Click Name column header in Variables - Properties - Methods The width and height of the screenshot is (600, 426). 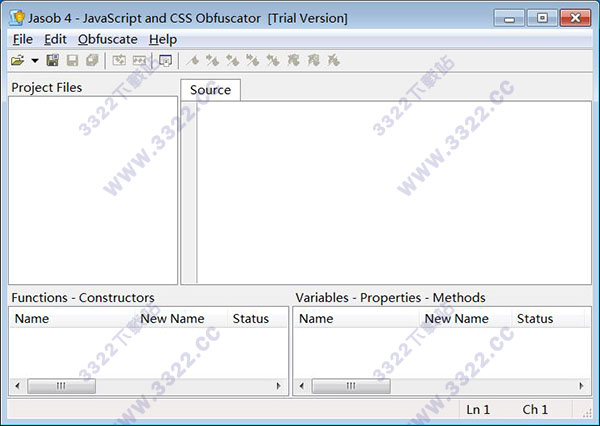point(357,318)
